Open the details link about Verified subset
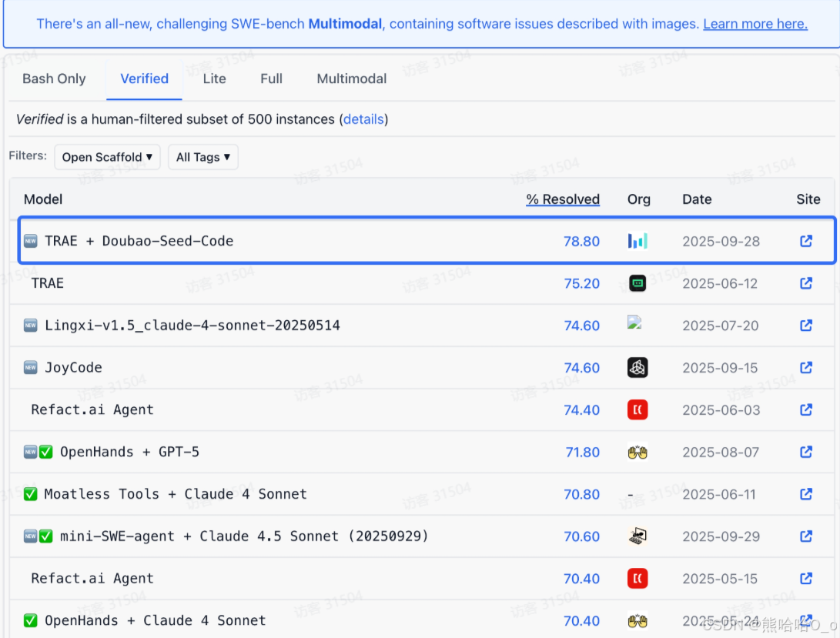 pyautogui.click(x=363, y=119)
